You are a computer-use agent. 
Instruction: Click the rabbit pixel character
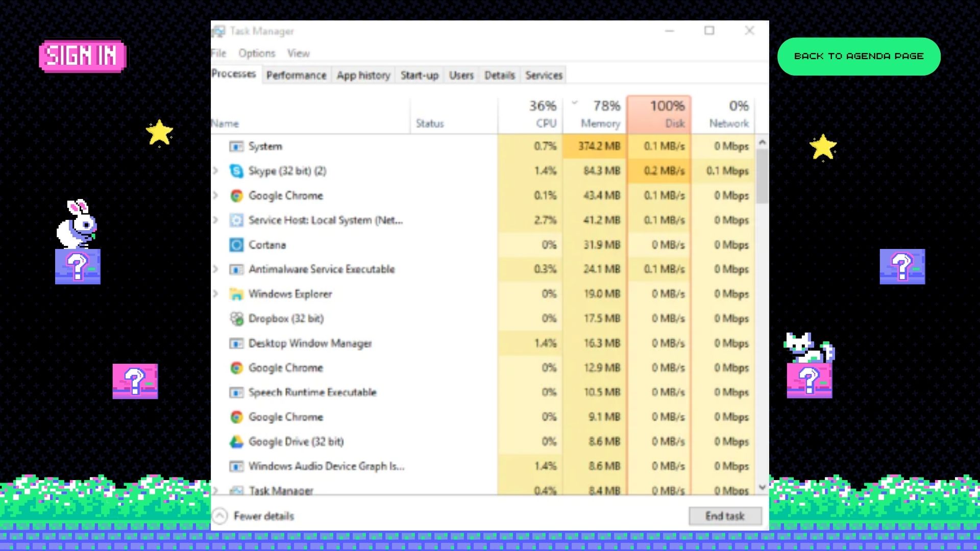pyautogui.click(x=77, y=223)
